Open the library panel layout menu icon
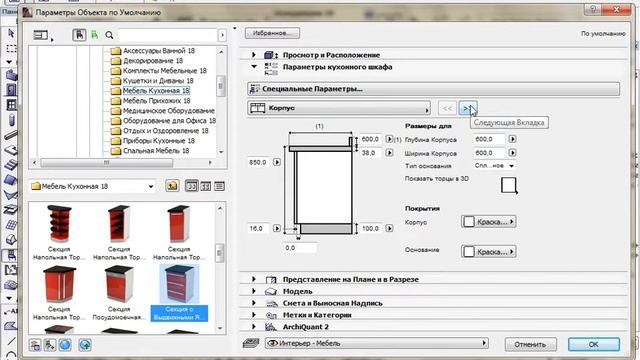The width and height of the screenshot is (640, 360). 42,36
